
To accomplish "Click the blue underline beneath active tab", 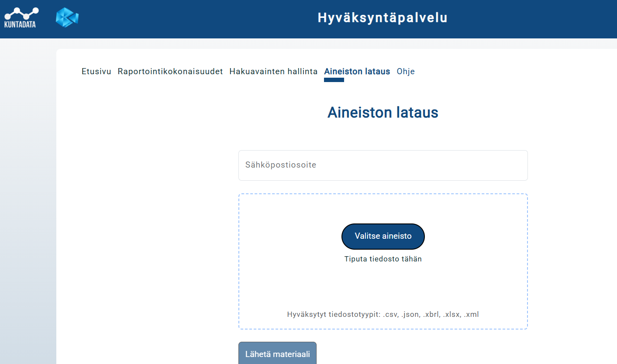I will (334, 80).
